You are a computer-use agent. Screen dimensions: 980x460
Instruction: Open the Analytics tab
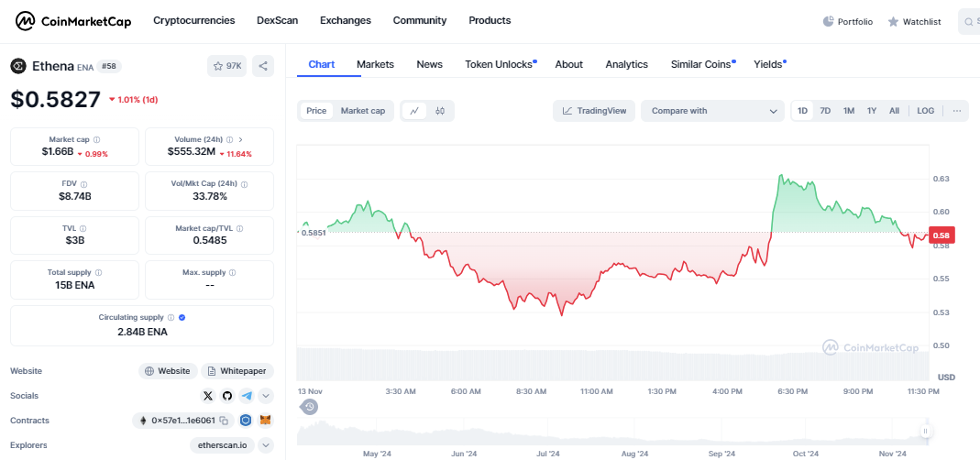click(626, 64)
